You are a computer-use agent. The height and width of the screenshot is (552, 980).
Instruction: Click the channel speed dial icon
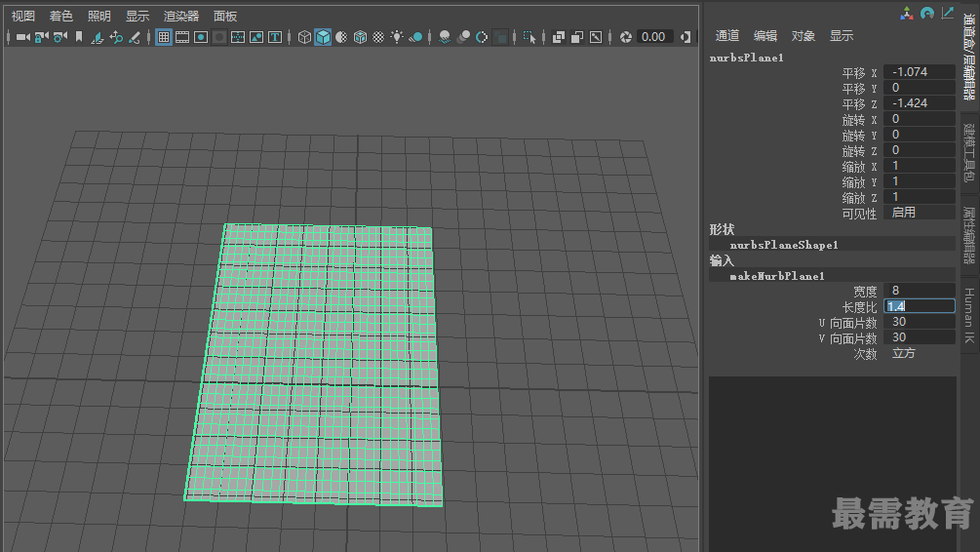coord(927,13)
